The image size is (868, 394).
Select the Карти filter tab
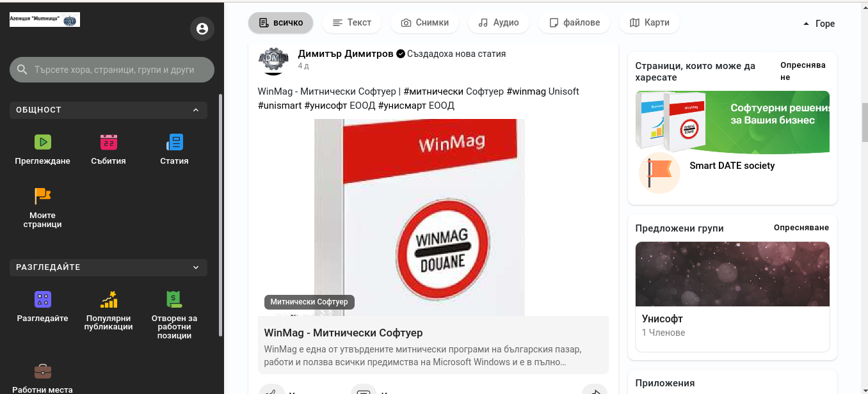coord(649,22)
